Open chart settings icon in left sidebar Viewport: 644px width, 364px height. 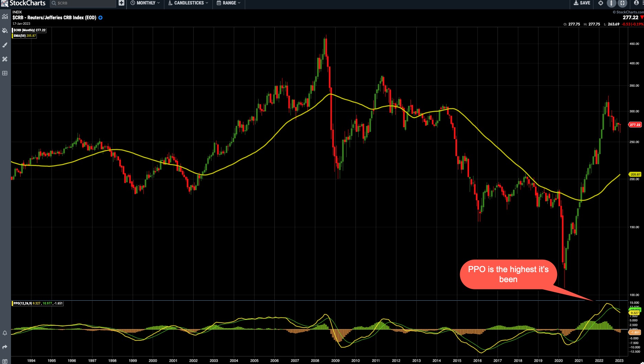(5, 16)
